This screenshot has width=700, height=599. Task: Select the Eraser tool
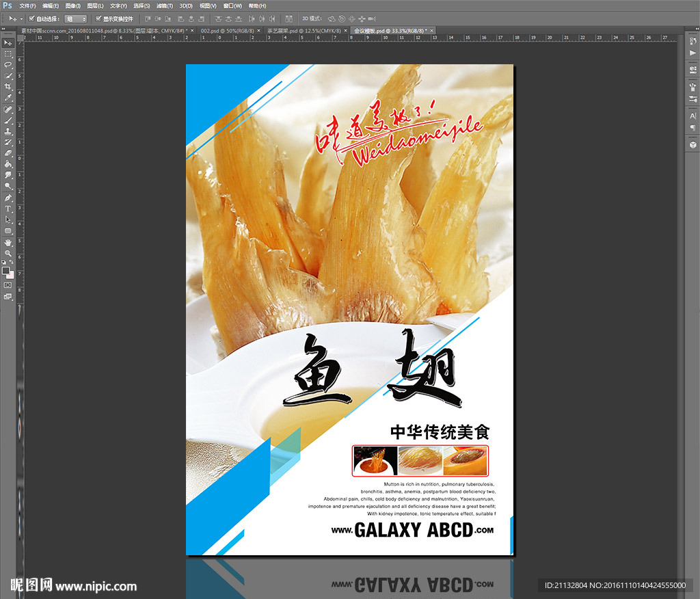(8, 153)
